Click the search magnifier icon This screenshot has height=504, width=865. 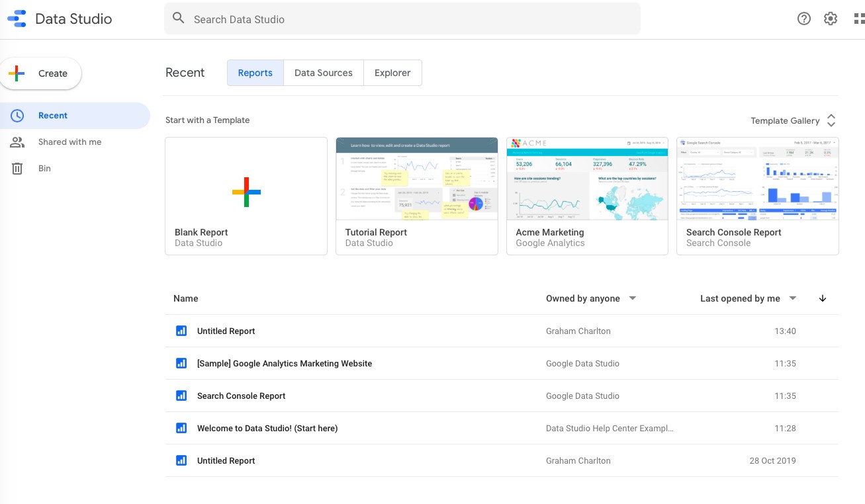(178, 19)
